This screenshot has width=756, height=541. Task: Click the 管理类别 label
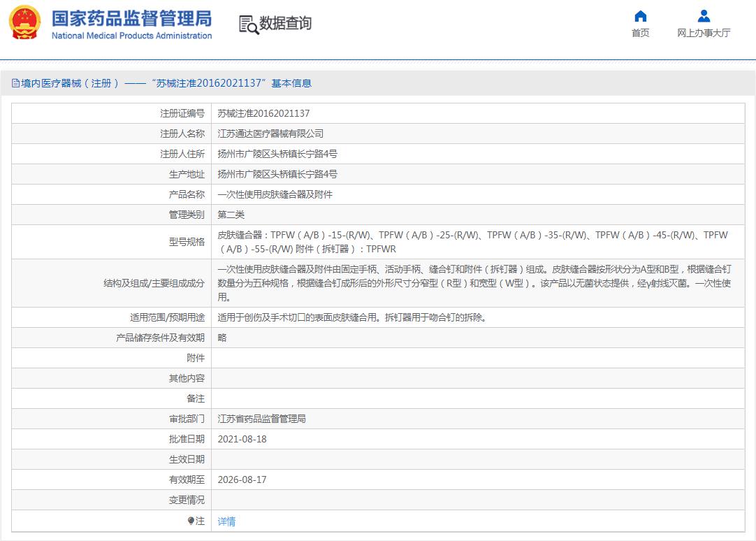coord(187,215)
